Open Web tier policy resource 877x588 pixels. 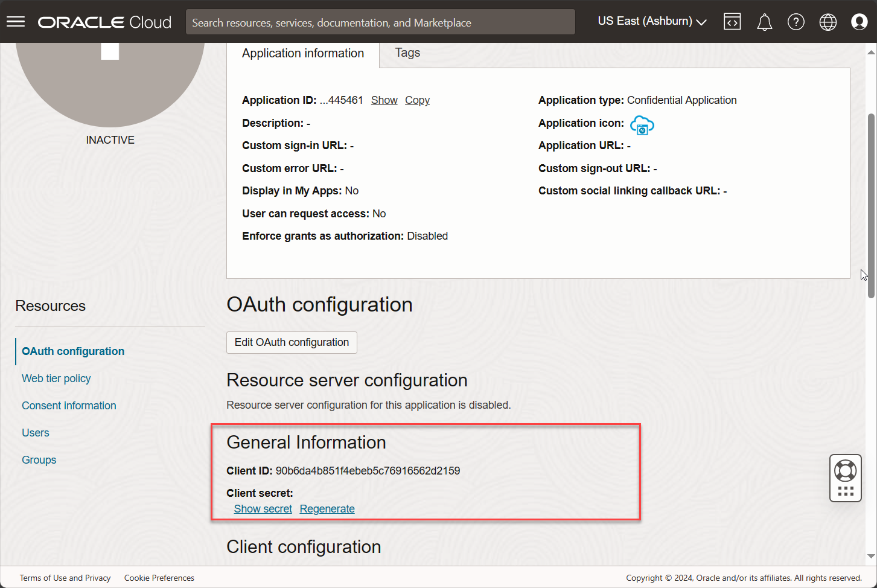click(x=56, y=379)
